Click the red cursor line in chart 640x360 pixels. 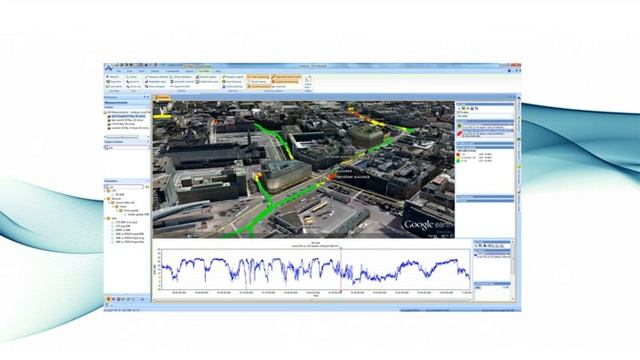tap(341, 269)
